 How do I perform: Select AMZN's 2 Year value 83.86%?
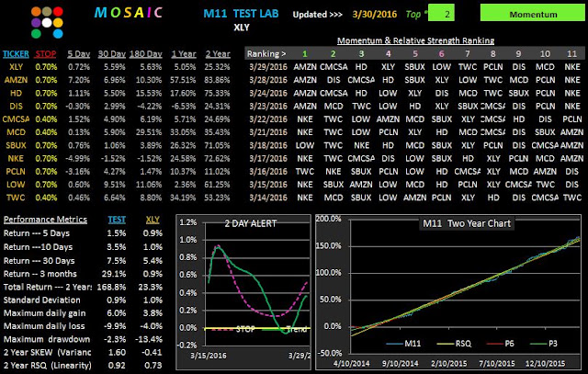[217, 80]
